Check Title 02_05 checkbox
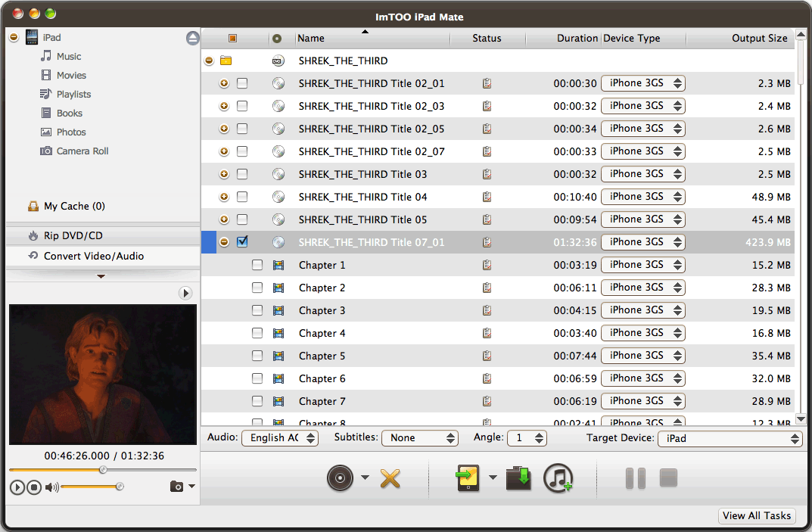 [x=242, y=129]
